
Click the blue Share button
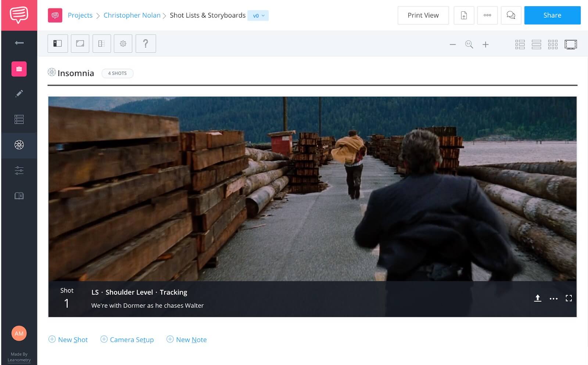point(552,15)
